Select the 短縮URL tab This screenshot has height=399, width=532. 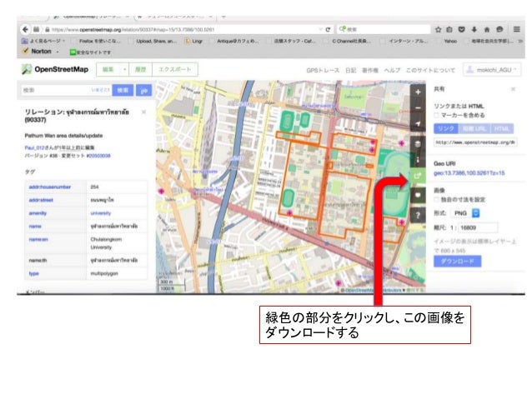(474, 128)
